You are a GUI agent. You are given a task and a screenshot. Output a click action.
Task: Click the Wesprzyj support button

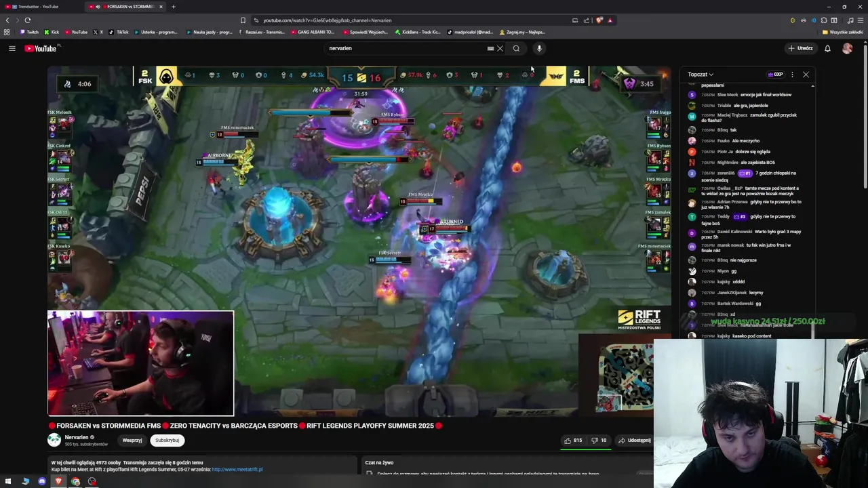[132, 441]
